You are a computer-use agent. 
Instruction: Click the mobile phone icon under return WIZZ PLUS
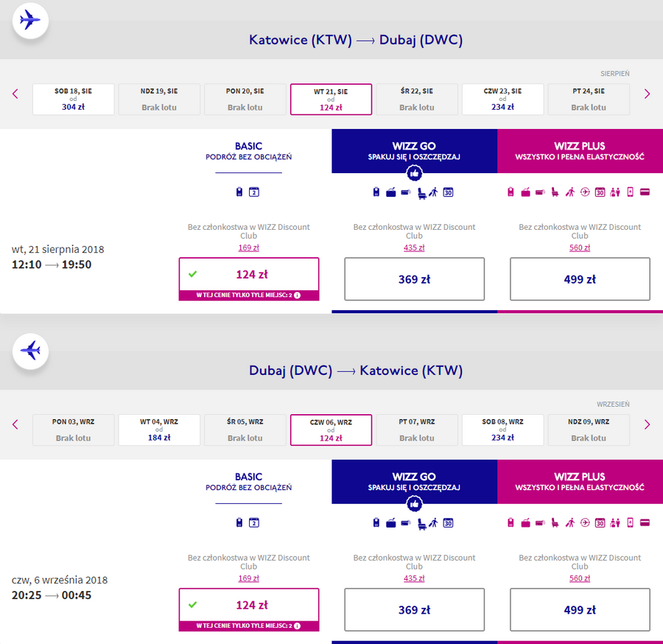coord(630,523)
